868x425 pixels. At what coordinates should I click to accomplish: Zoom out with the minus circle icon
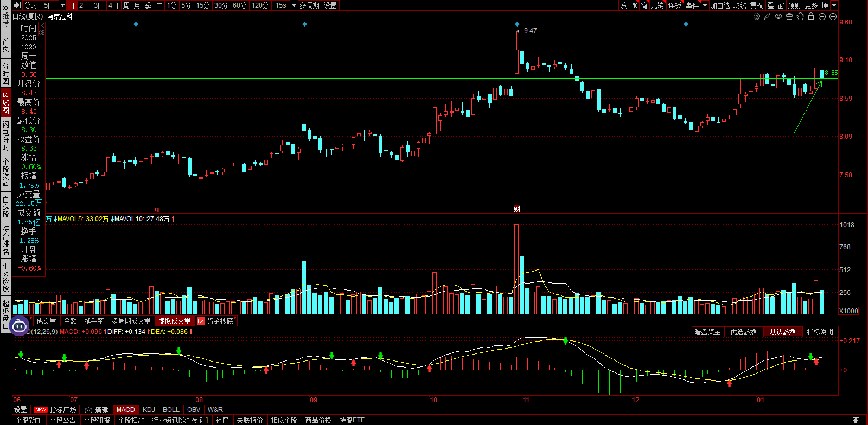833,16
